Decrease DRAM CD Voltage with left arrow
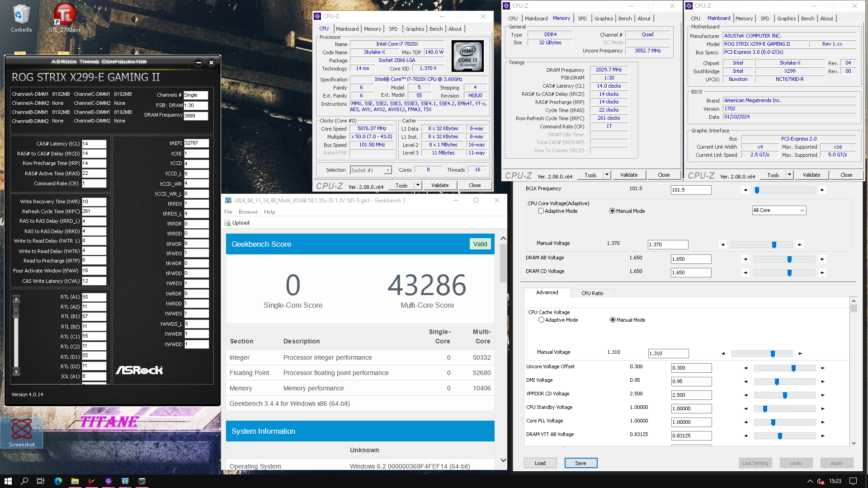This screenshot has width=868, height=488. click(745, 272)
